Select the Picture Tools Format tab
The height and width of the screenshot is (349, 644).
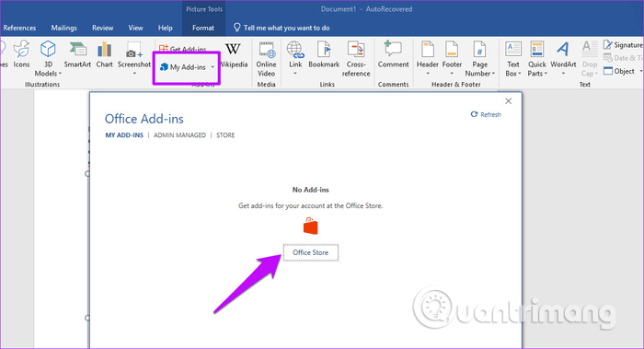coord(203,28)
